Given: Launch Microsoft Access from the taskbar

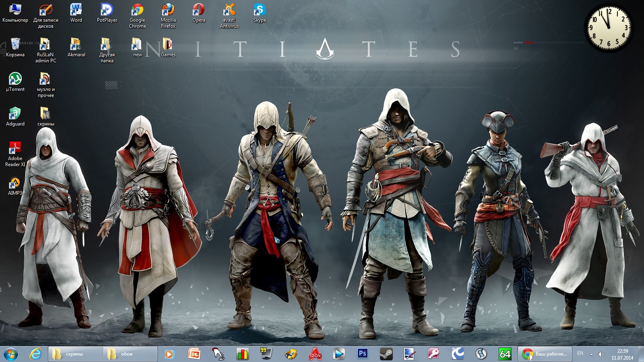Looking at the screenshot, I should click(x=433, y=354).
